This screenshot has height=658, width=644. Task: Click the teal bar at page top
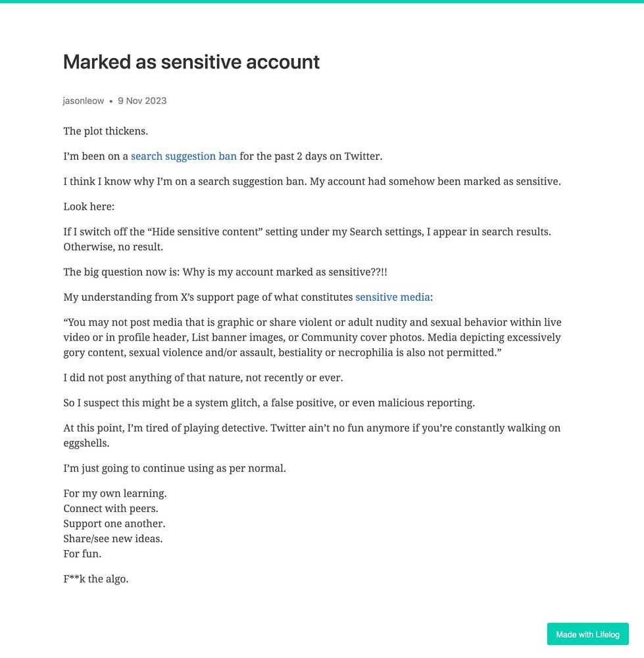(322, 1)
